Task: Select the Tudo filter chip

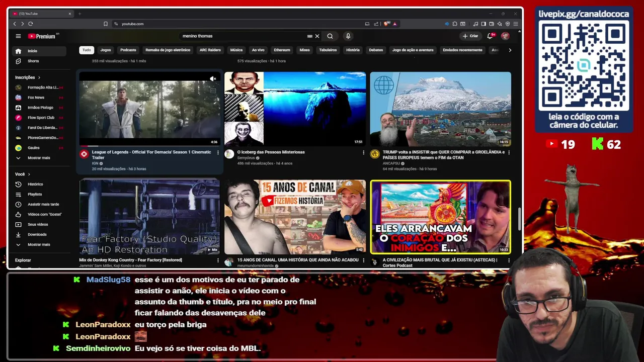Action: (x=87, y=50)
